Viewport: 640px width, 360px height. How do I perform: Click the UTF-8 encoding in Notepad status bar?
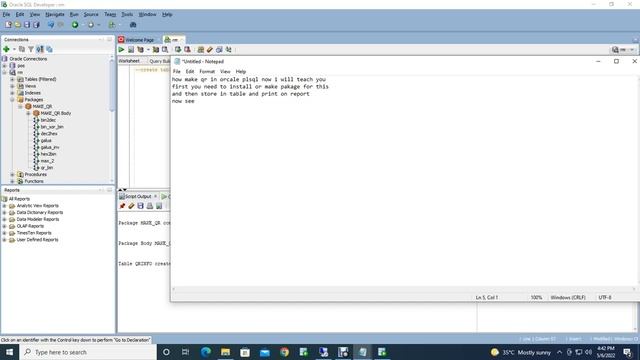click(605, 297)
